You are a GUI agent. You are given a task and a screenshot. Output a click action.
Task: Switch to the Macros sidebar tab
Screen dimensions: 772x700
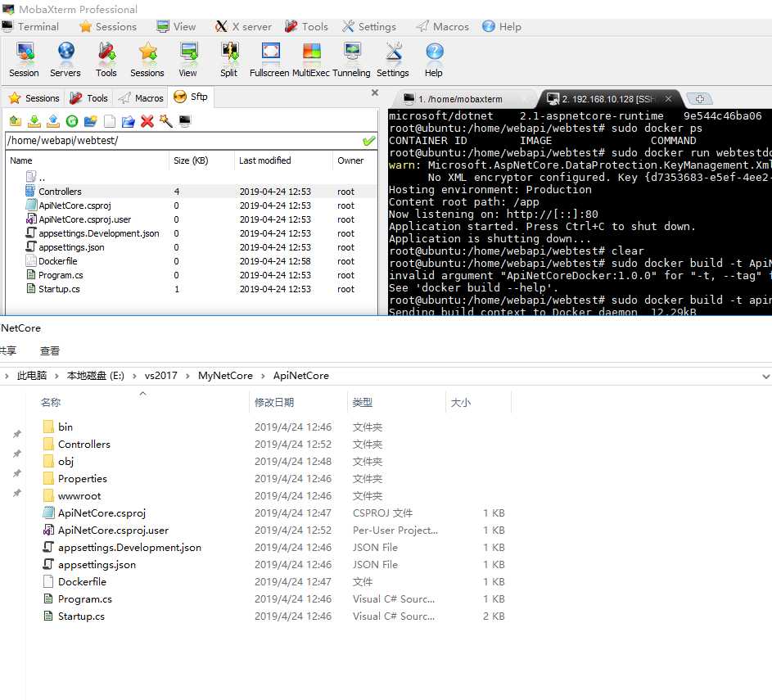140,98
